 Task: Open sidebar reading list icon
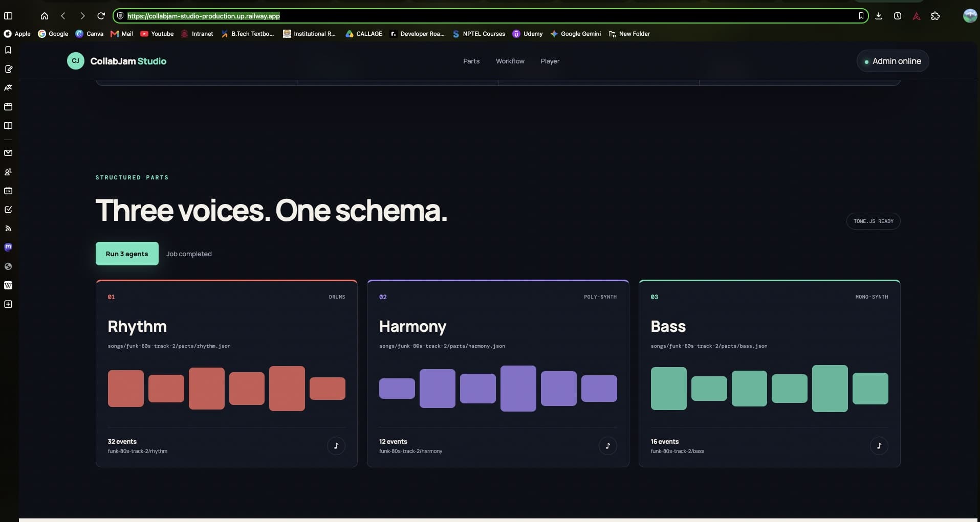(8, 126)
